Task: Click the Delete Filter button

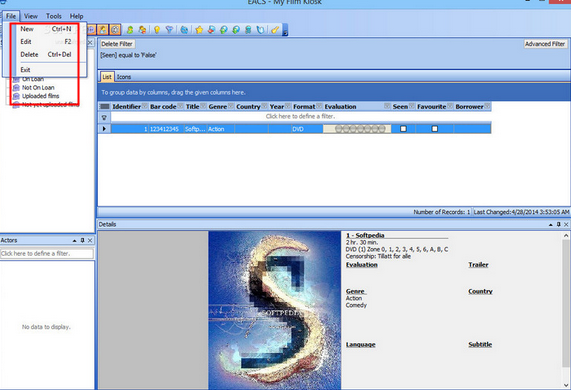Action: 117,44
